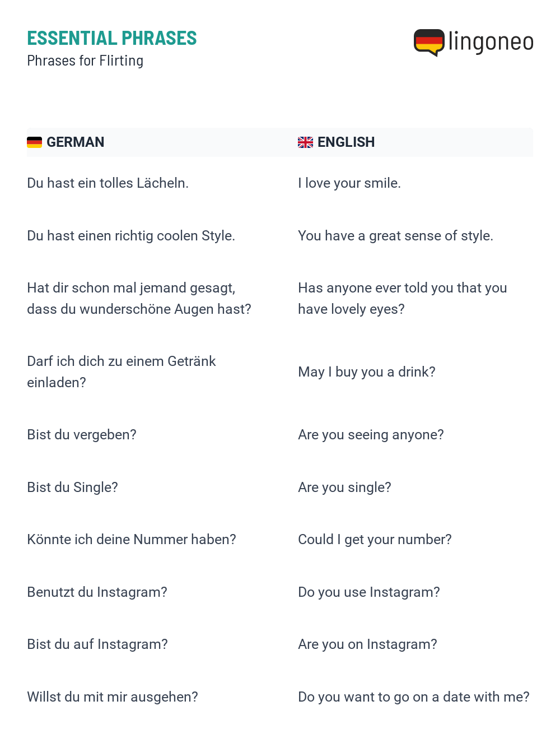Click the ESSENTIAL PHRASES title
The width and height of the screenshot is (560, 738).
pyautogui.click(x=112, y=38)
